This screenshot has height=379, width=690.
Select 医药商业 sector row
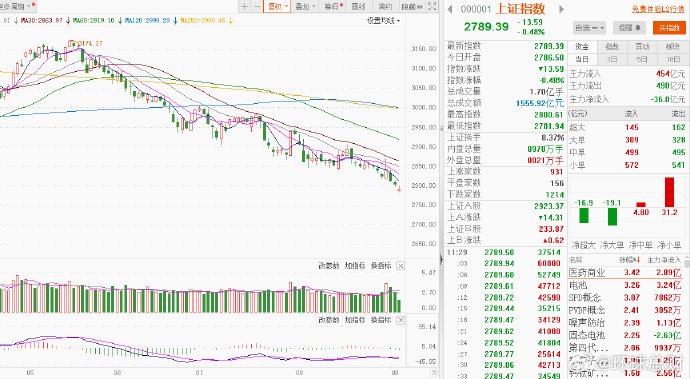(x=627, y=272)
